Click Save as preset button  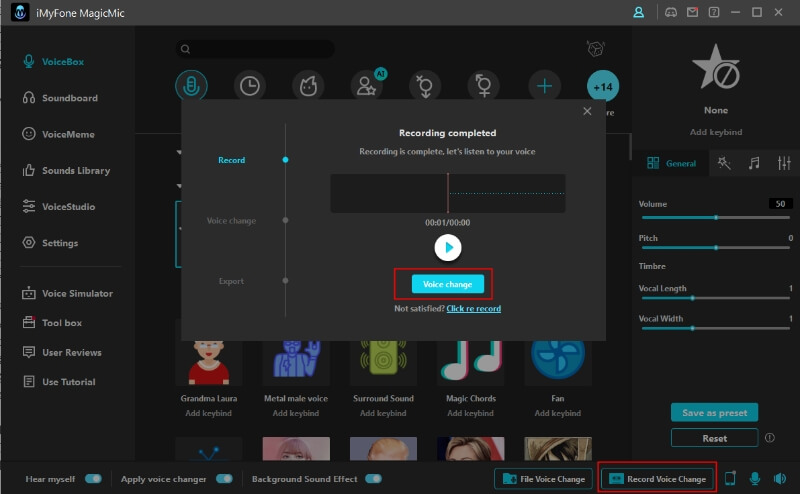(x=714, y=412)
